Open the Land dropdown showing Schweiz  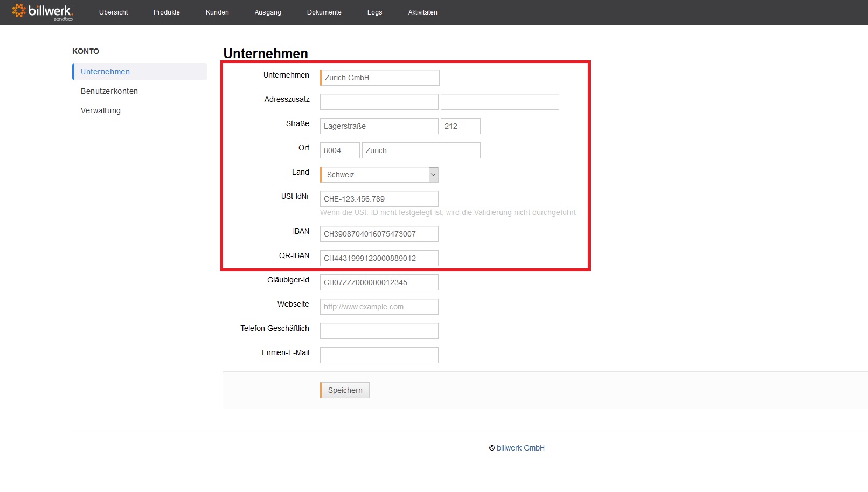point(379,175)
